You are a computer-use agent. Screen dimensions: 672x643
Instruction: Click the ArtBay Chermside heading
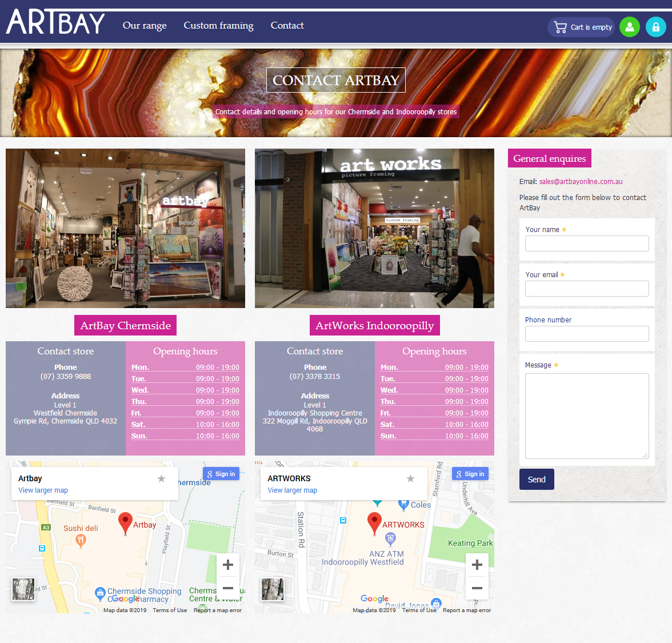click(126, 325)
